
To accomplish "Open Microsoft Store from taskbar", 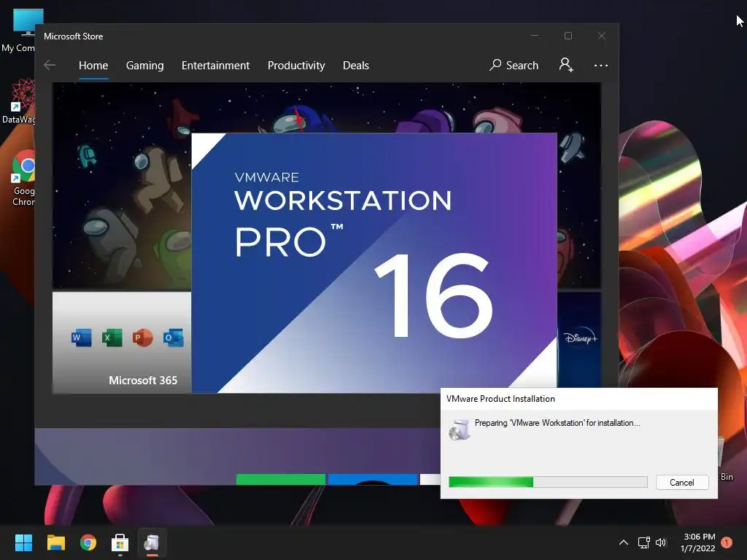I will tap(120, 542).
